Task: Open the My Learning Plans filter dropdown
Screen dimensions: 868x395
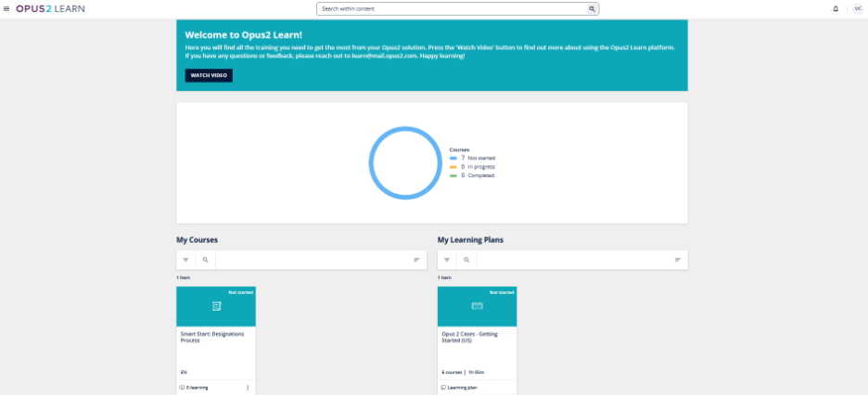Action: [447, 260]
